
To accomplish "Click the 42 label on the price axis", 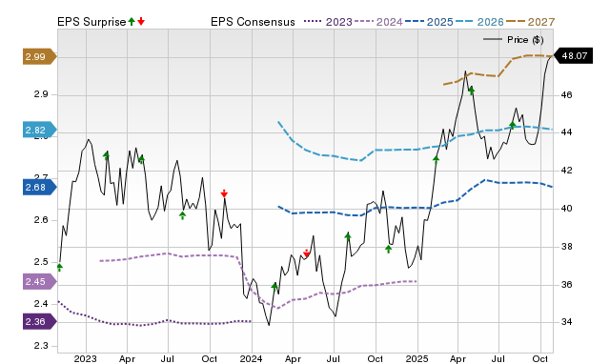I will coord(567,171).
